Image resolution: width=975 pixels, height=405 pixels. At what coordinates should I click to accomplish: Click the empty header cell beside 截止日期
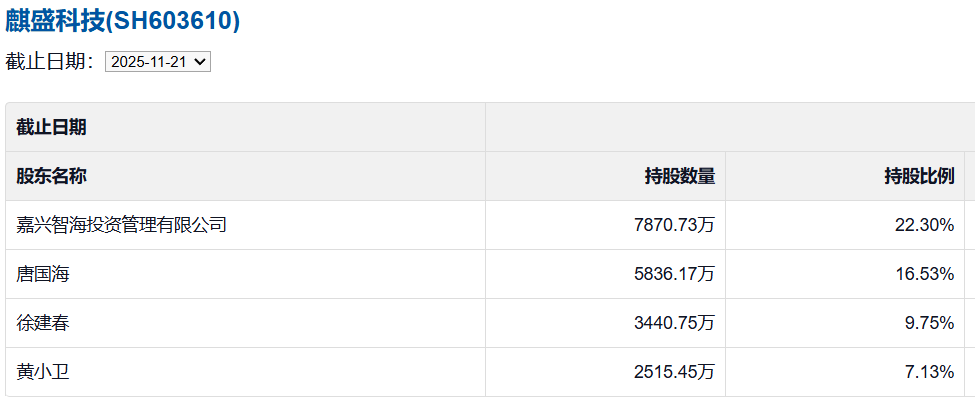pos(730,127)
